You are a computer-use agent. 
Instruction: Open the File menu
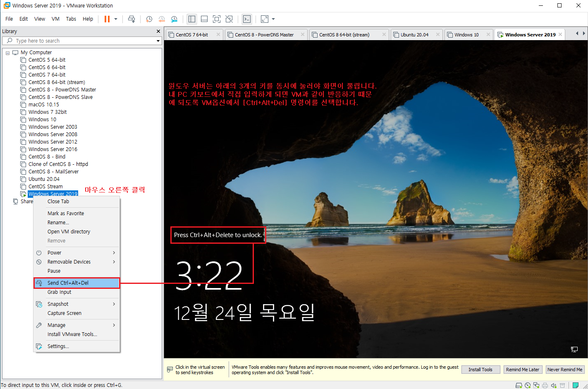(9, 19)
